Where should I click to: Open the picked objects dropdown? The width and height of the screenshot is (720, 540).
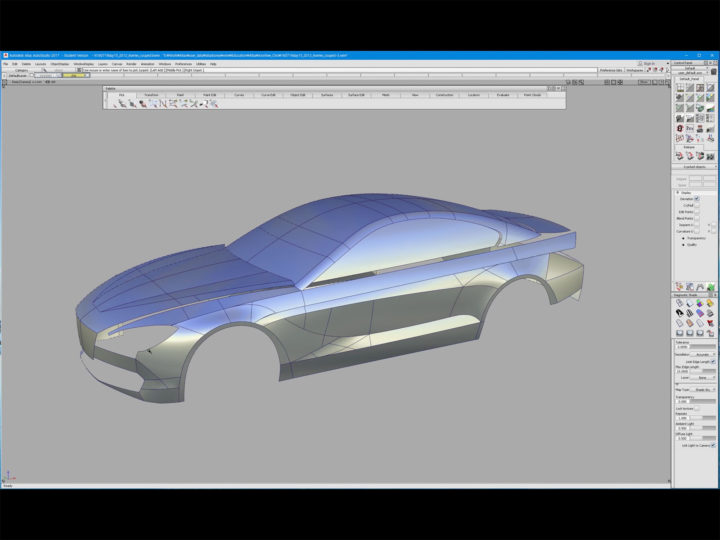coord(694,167)
